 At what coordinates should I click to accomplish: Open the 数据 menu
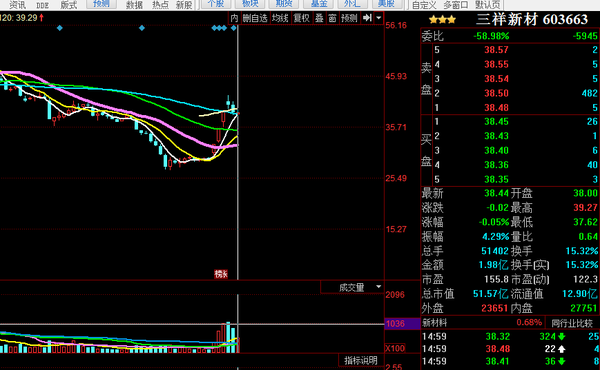(134, 5)
